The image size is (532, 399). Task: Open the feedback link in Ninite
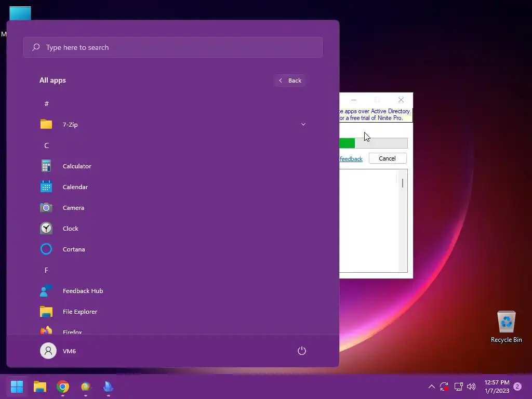coord(351,159)
